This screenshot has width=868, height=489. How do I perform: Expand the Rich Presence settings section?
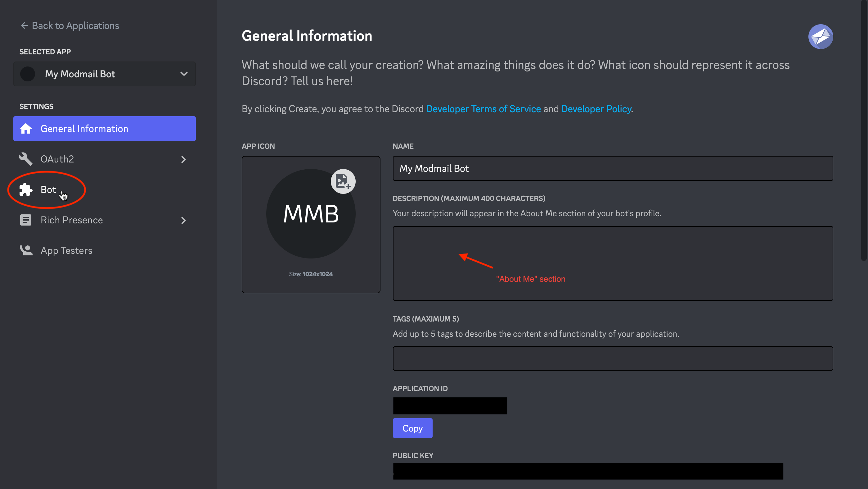pyautogui.click(x=184, y=220)
